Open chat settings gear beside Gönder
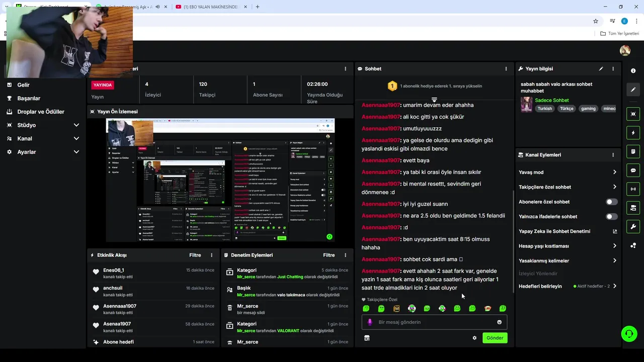644x362 pixels. point(474,338)
